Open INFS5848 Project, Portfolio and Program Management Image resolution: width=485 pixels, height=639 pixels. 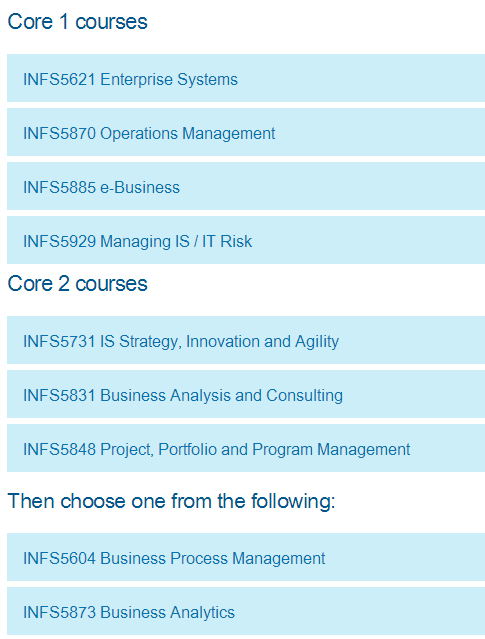click(x=246, y=448)
